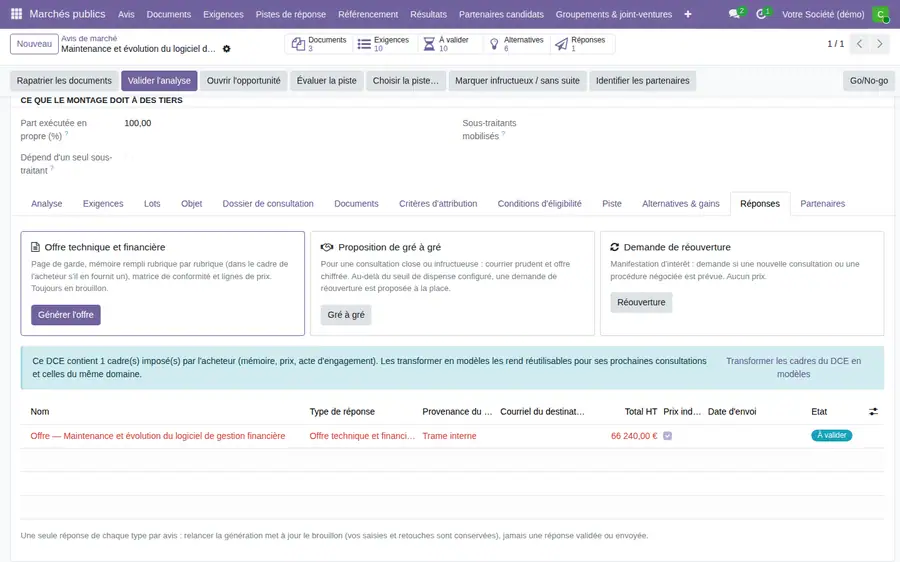Open the Exigences top menu

point(223,14)
